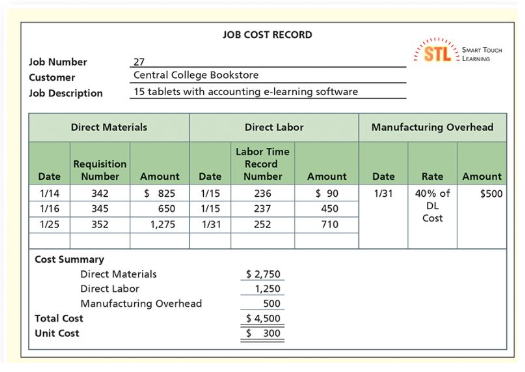525x372 pixels.
Task: Click the Direct Materials summary label
Action: (x=119, y=274)
